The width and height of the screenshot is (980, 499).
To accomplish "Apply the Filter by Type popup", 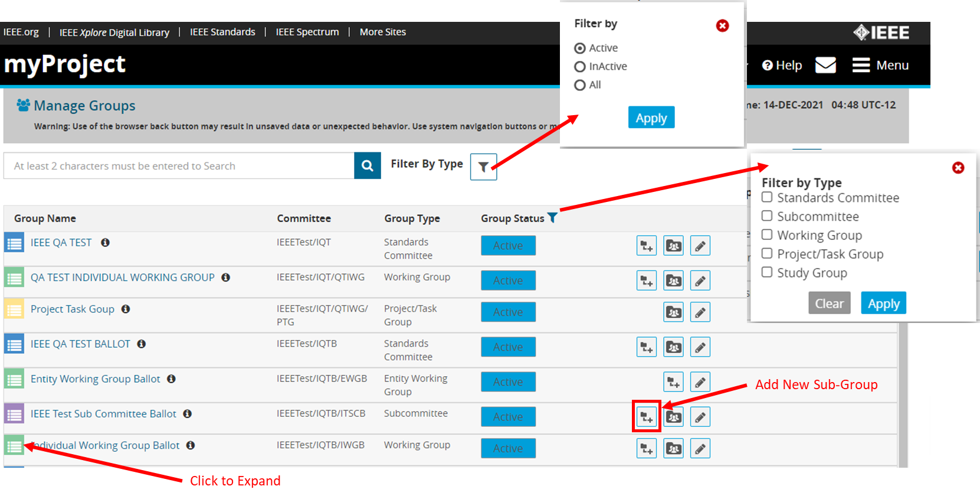I will [883, 303].
